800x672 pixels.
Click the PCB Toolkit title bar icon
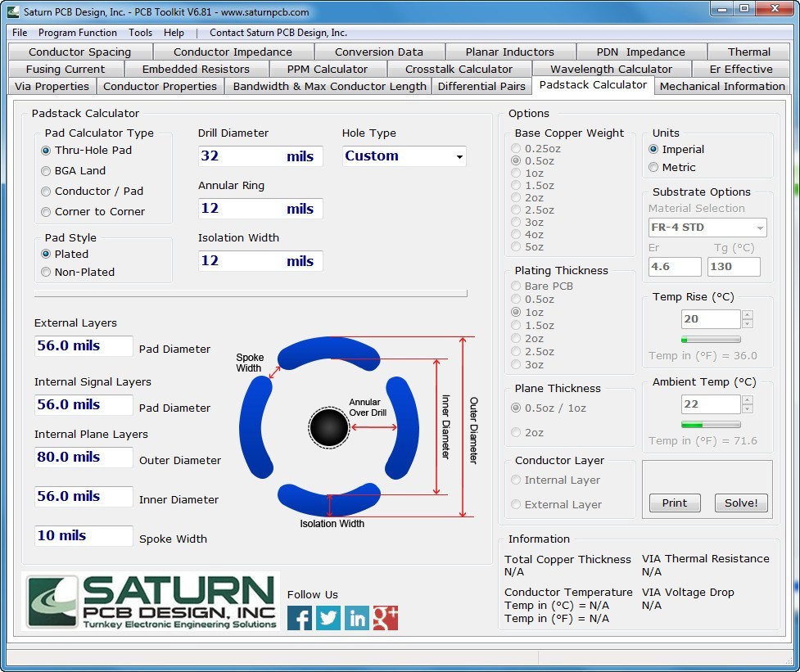11,11
